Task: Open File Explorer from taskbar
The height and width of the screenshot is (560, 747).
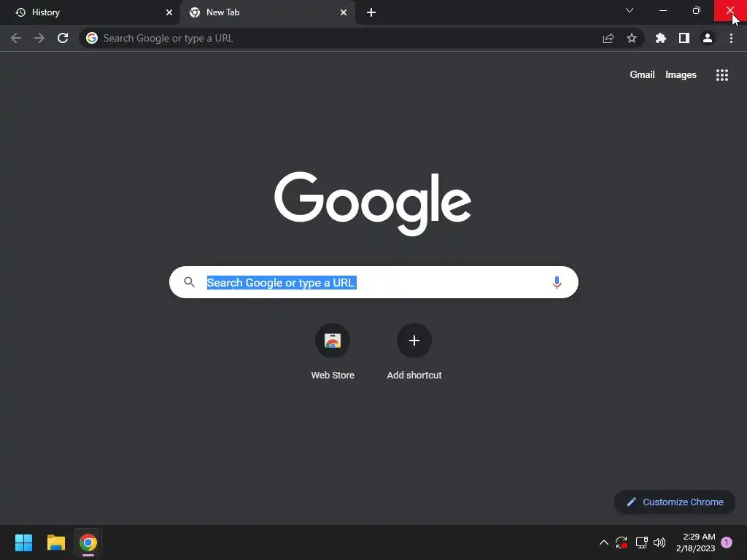Action: 56,542
